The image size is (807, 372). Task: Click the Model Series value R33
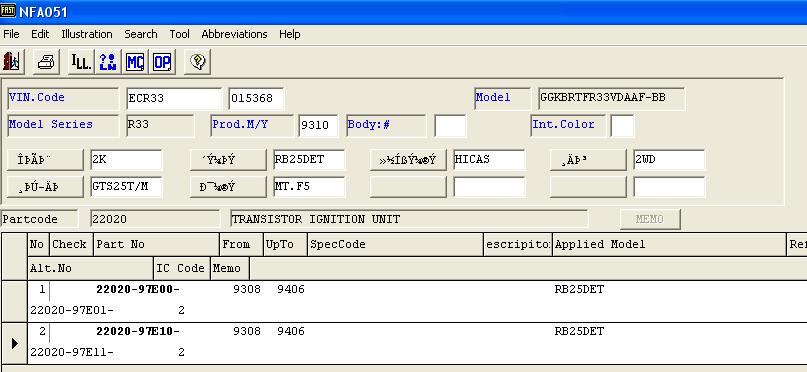click(160, 126)
